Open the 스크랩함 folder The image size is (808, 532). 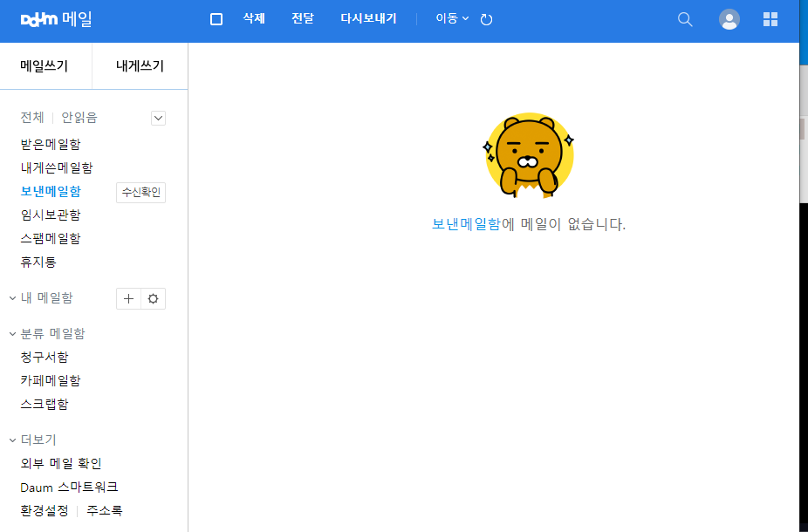[45, 405]
